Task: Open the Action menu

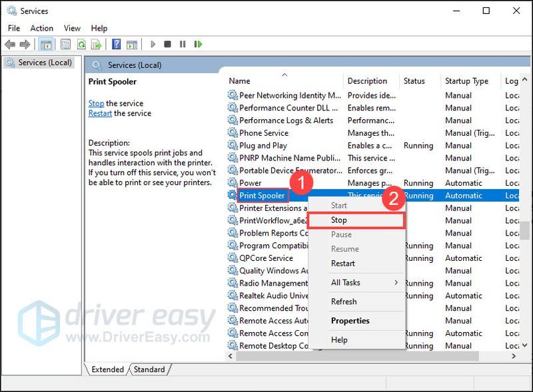Action: coord(41,28)
